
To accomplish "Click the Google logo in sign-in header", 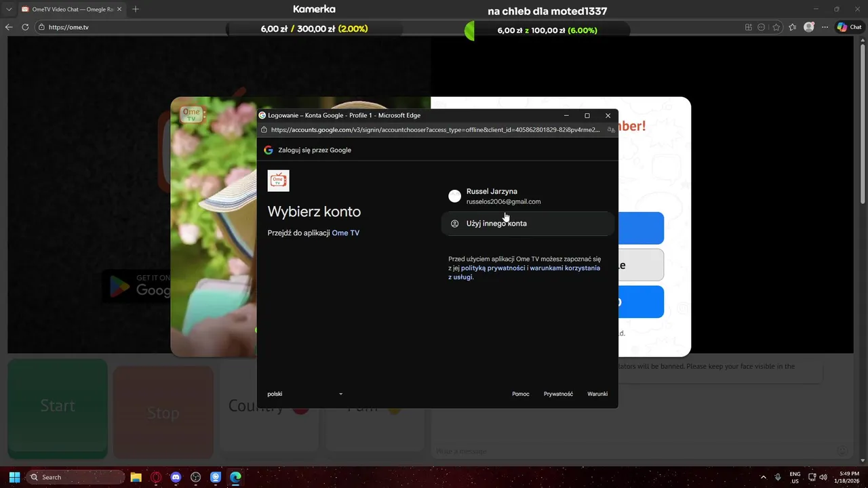I will (x=269, y=150).
